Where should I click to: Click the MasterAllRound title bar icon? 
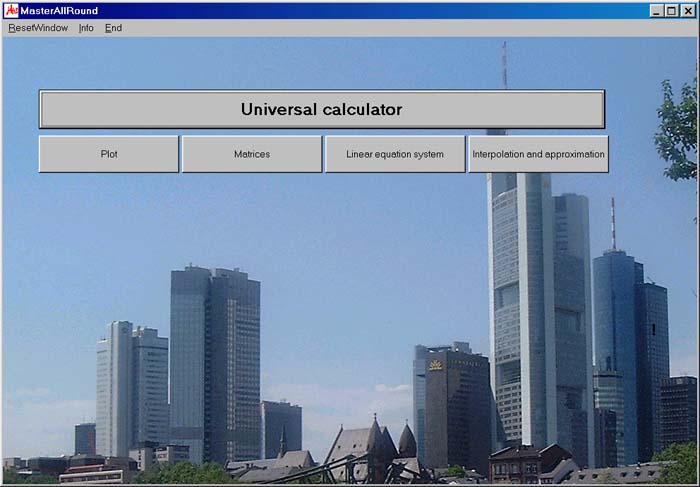(11, 10)
